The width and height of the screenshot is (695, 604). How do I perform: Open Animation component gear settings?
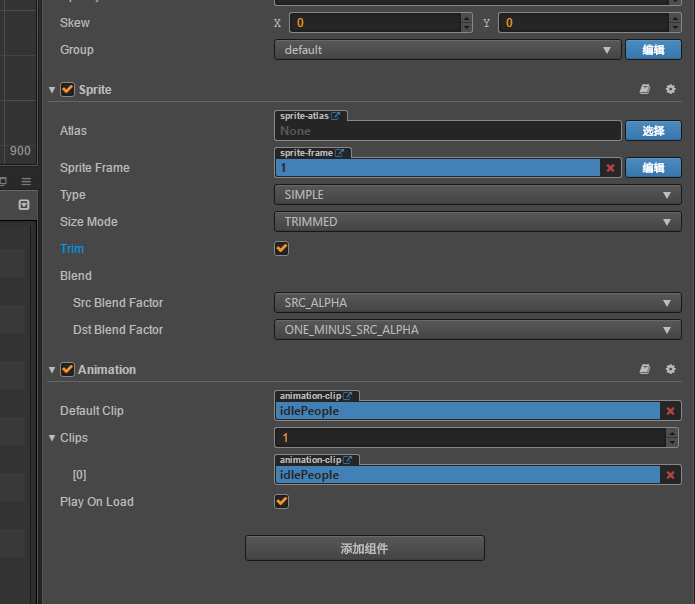tap(671, 369)
